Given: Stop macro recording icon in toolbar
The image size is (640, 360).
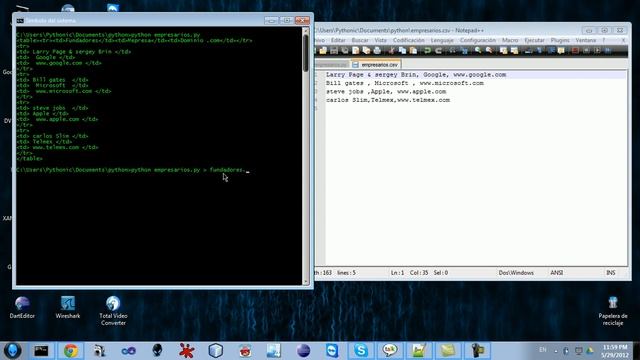Looking at the screenshot, I should pyautogui.click(x=586, y=51).
